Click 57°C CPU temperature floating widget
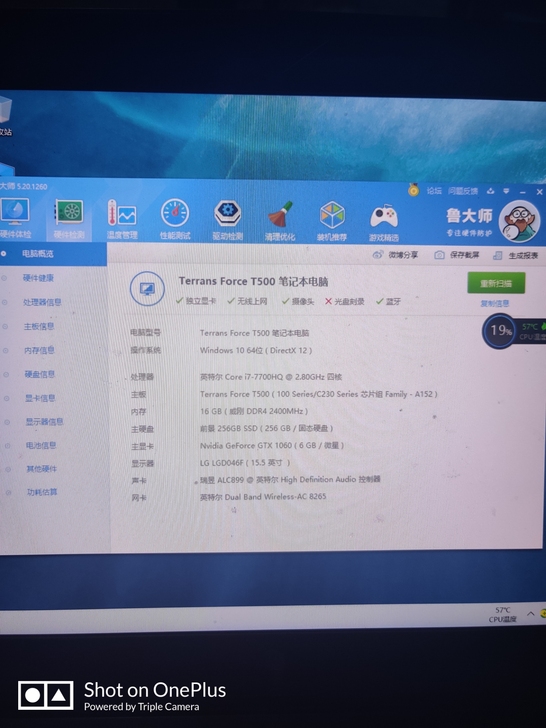 (533, 331)
